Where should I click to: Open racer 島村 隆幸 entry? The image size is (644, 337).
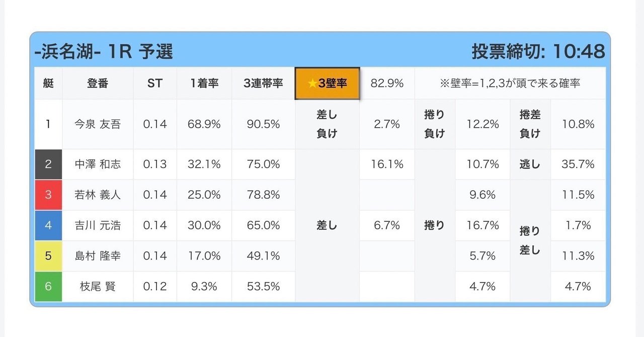point(98,256)
